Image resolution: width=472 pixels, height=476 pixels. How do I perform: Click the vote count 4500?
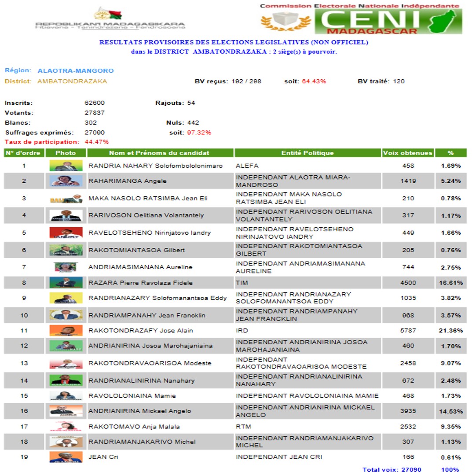408,283
